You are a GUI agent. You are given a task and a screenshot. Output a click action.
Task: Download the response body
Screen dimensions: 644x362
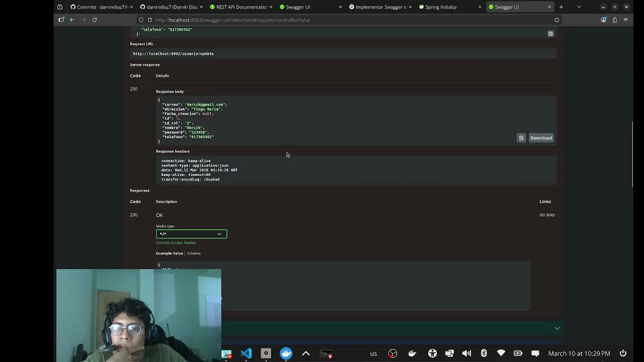pyautogui.click(x=541, y=138)
